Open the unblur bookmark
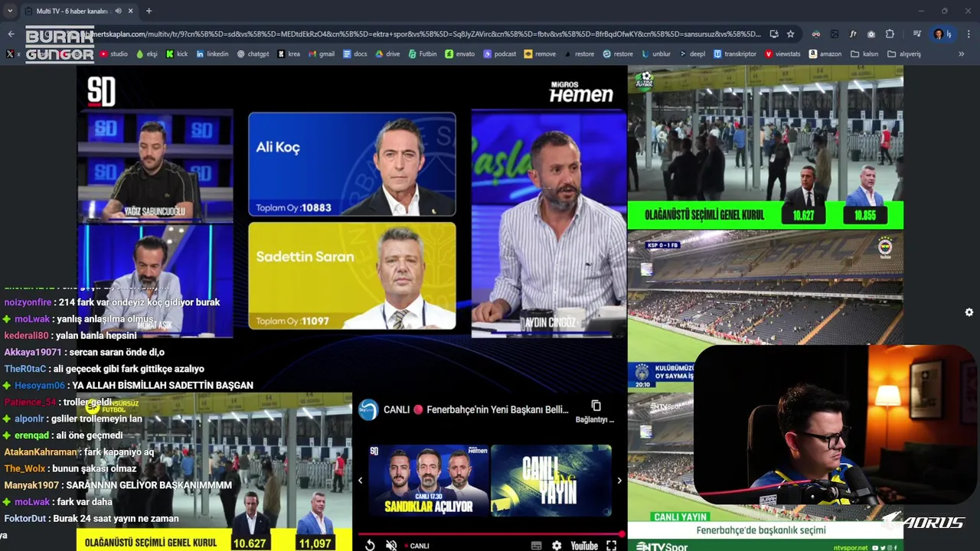Screen dimensions: 980x551 656,54
